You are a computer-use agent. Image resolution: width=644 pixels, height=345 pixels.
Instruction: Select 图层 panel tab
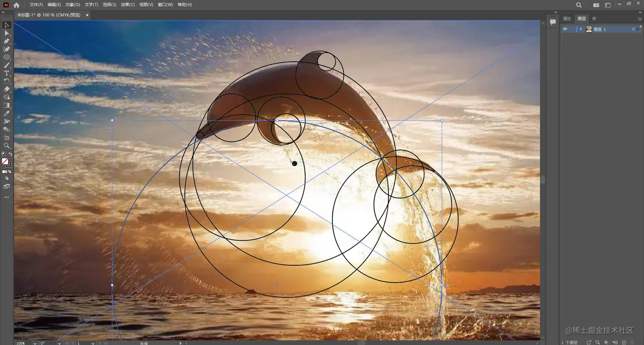point(581,19)
